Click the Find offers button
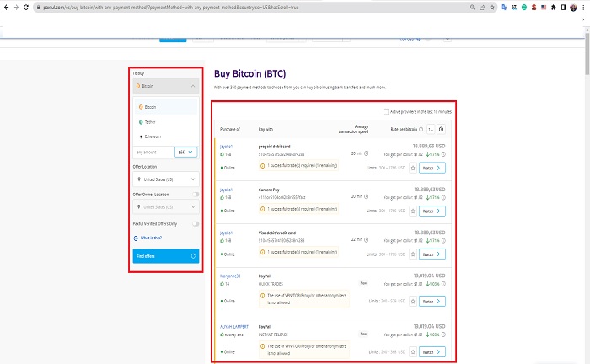 (165, 256)
